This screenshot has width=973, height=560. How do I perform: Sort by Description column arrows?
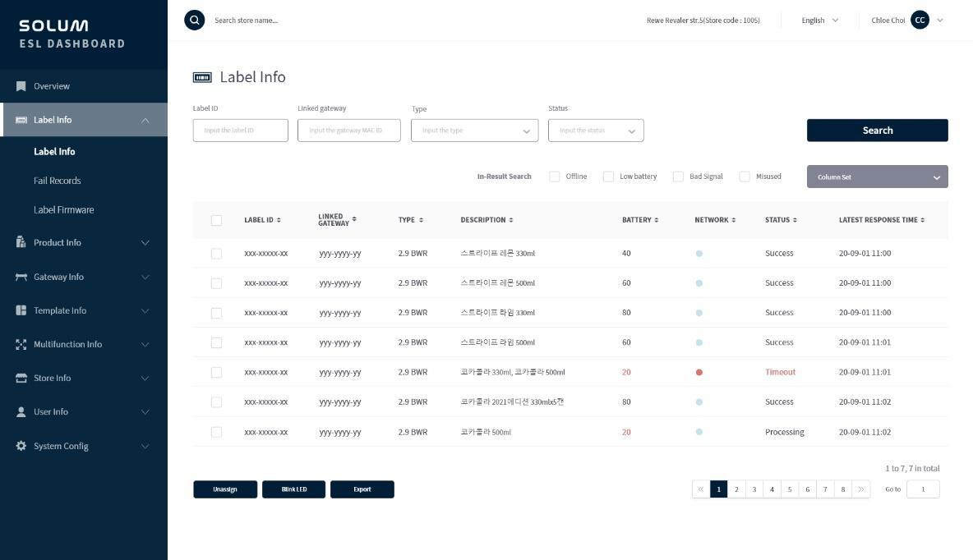511,220
